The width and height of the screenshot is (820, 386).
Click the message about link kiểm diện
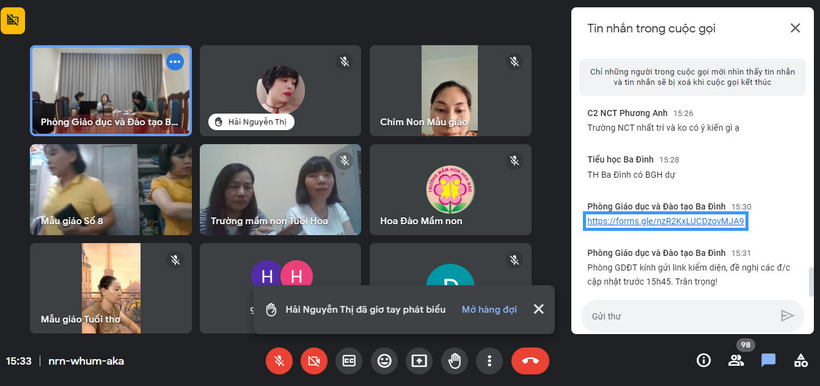point(689,275)
